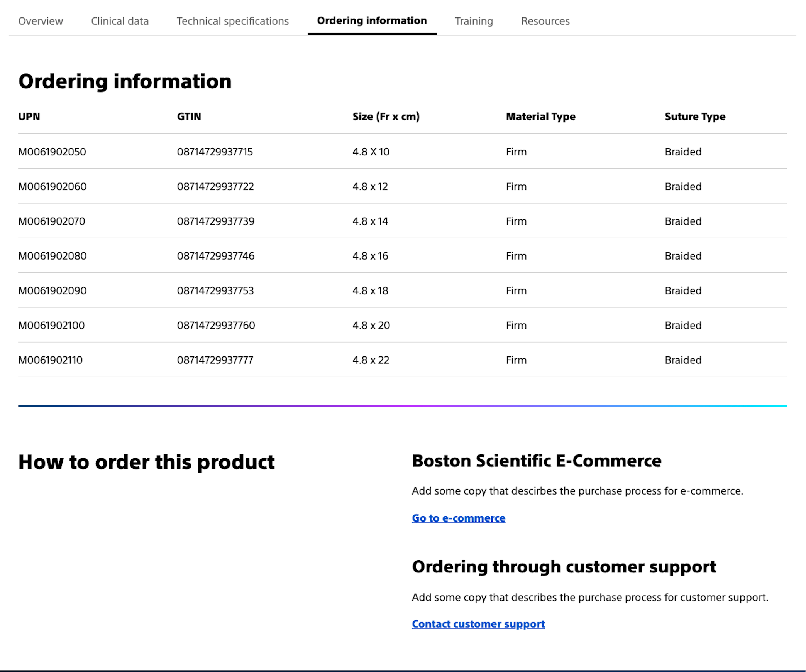
Task: Select the row with size 4.8 x 16
Action: click(x=371, y=256)
